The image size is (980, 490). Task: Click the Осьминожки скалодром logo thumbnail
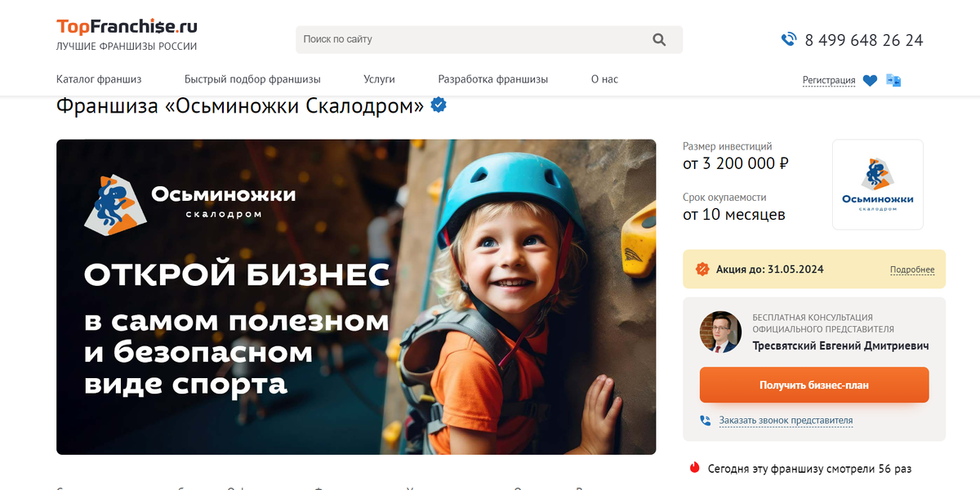tap(878, 185)
